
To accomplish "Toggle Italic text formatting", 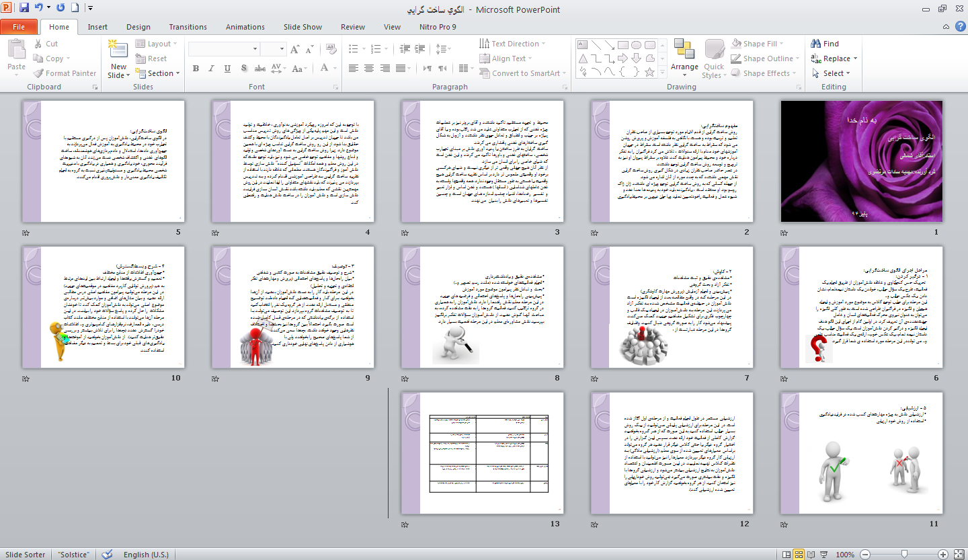I will coord(211,69).
